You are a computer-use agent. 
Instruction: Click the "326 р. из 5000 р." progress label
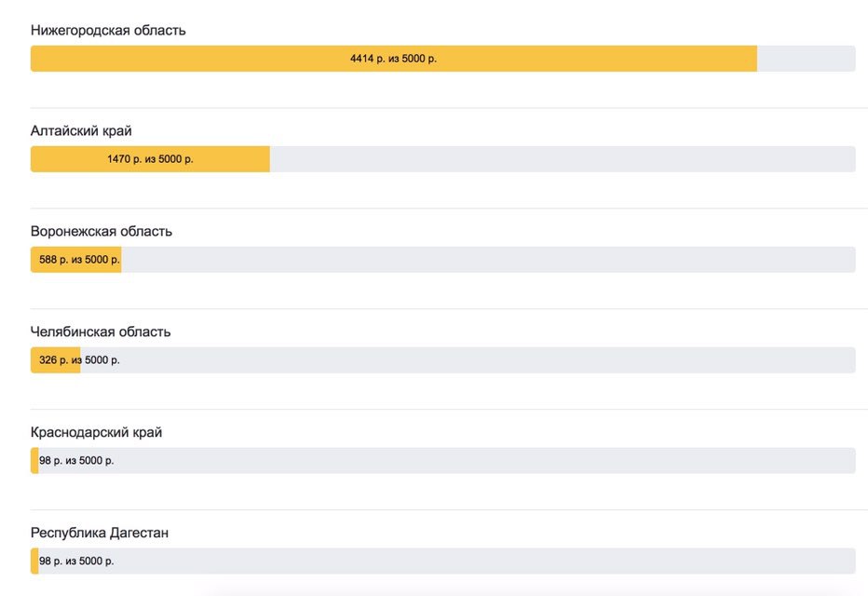click(79, 360)
